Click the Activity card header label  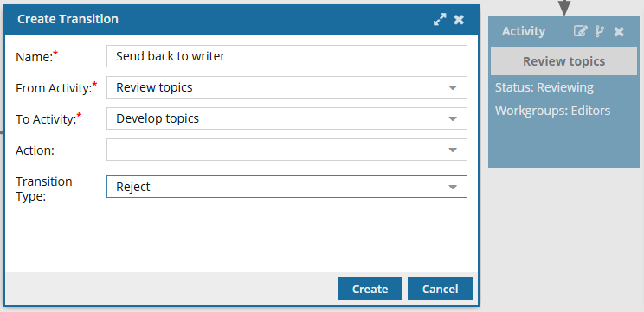pyautogui.click(x=524, y=31)
